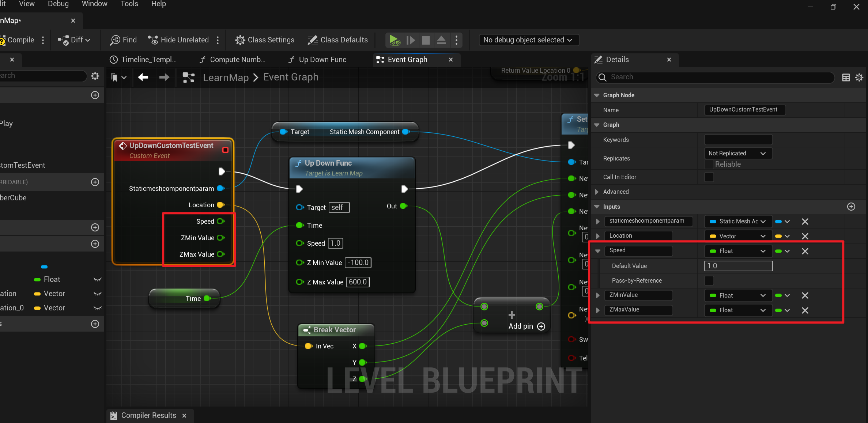The image size is (868, 423).
Task: Remove the Speed input parameter
Action: click(805, 251)
